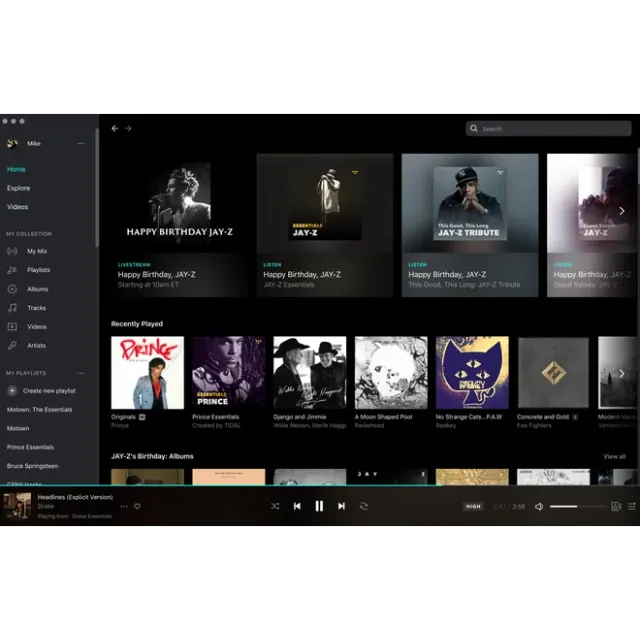The width and height of the screenshot is (640, 640).
Task: Open the more options dots beside Mike
Action: point(81,143)
